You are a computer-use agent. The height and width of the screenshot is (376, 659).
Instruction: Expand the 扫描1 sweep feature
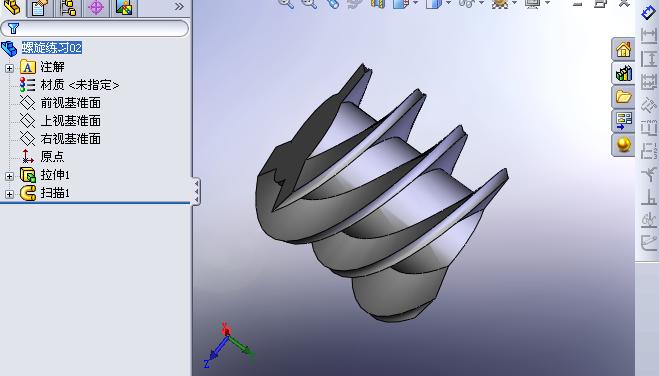point(9,195)
